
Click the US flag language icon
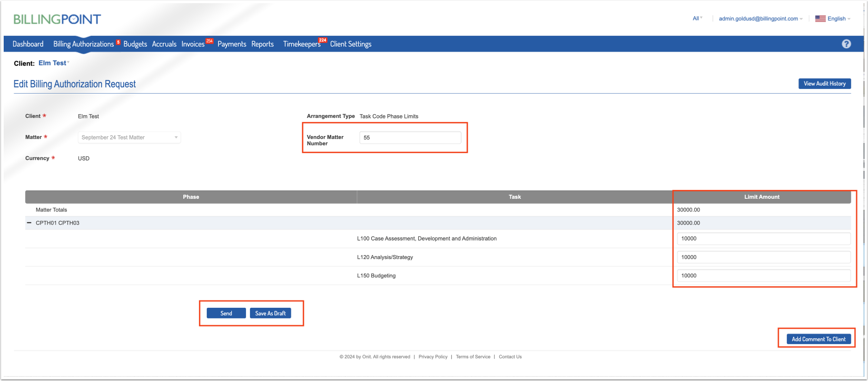[820, 18]
